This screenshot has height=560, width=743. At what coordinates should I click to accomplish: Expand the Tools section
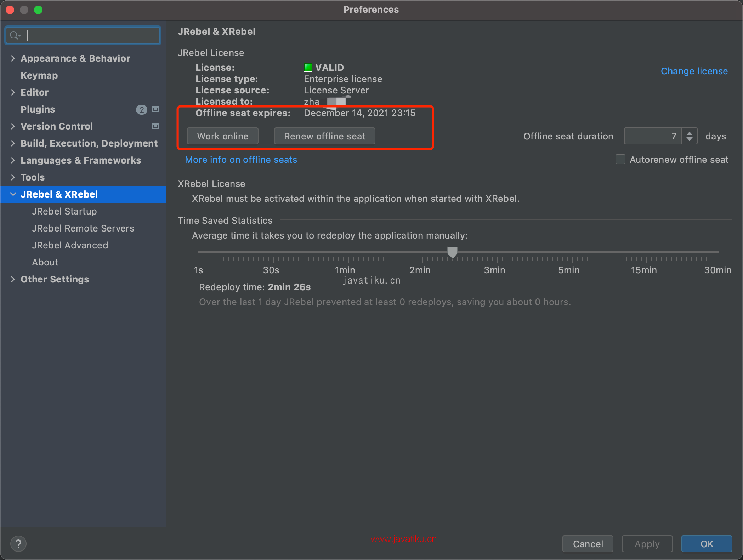point(13,177)
